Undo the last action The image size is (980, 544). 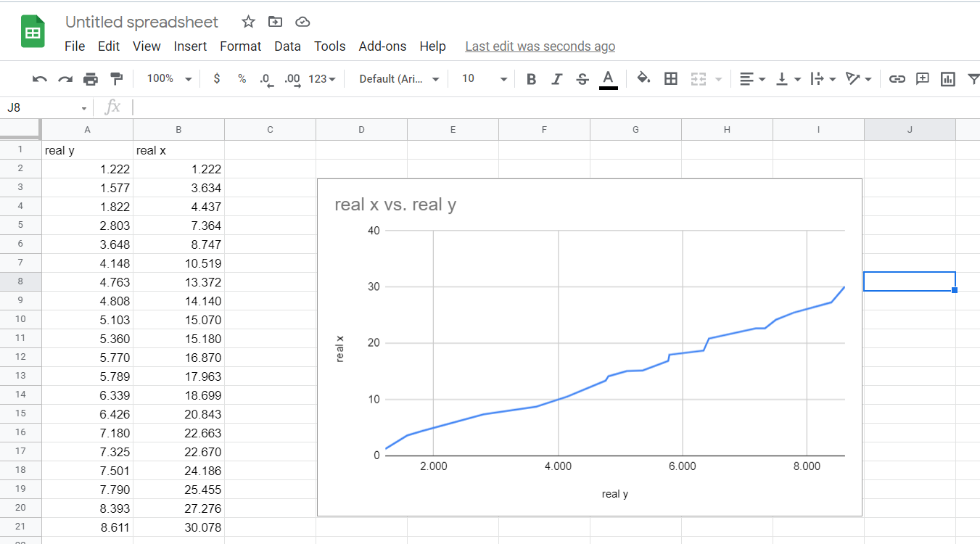pos(39,78)
